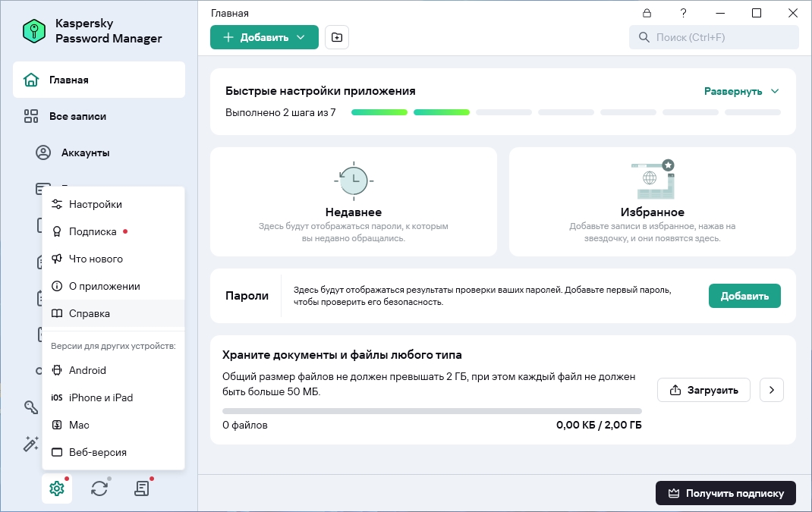Image resolution: width=812 pixels, height=512 pixels.
Task: Click the file storage usage bar
Action: (432, 411)
